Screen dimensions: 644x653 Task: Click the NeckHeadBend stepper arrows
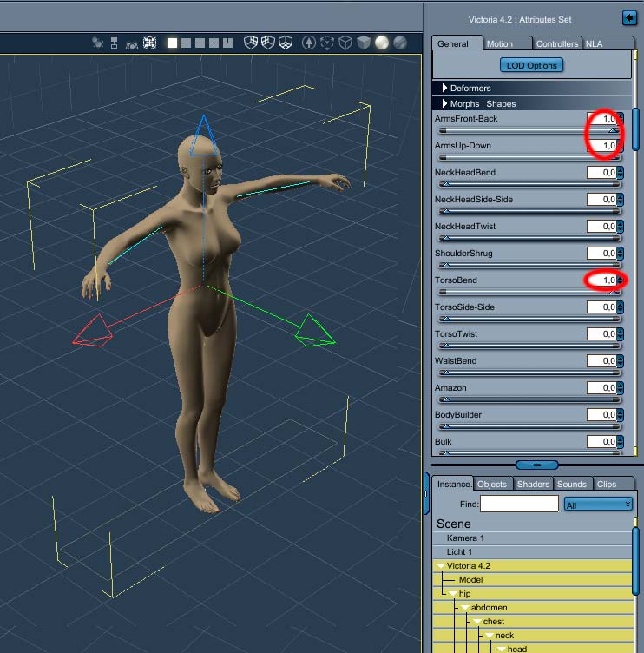(621, 173)
